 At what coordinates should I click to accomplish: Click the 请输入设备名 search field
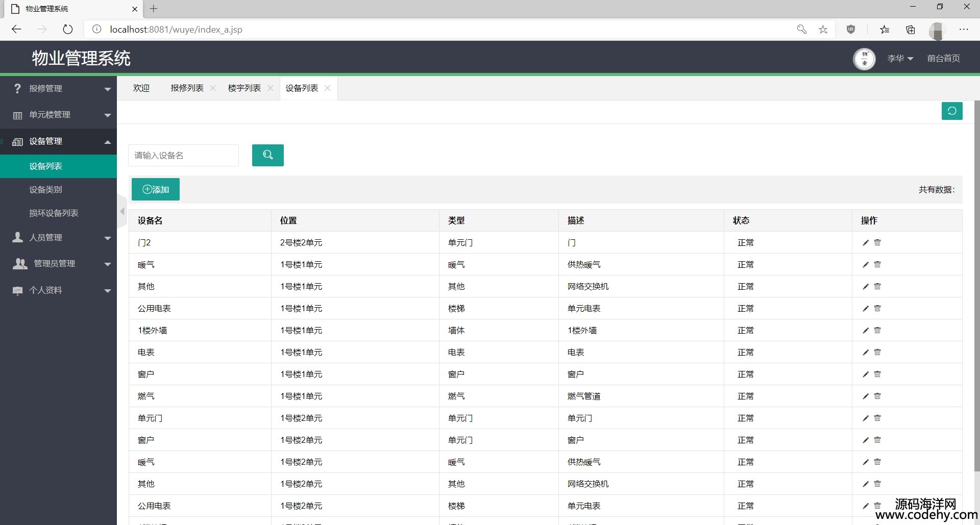point(183,155)
